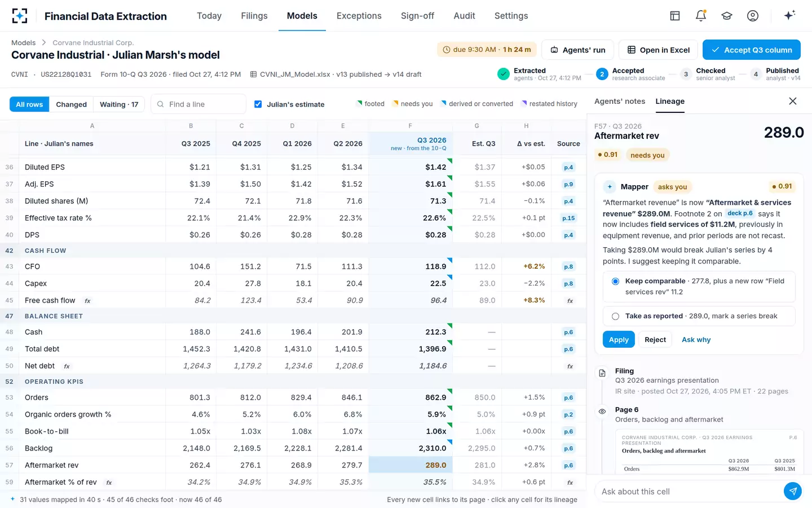
Task: Toggle the Julian's estimate checkbox
Action: click(258, 104)
